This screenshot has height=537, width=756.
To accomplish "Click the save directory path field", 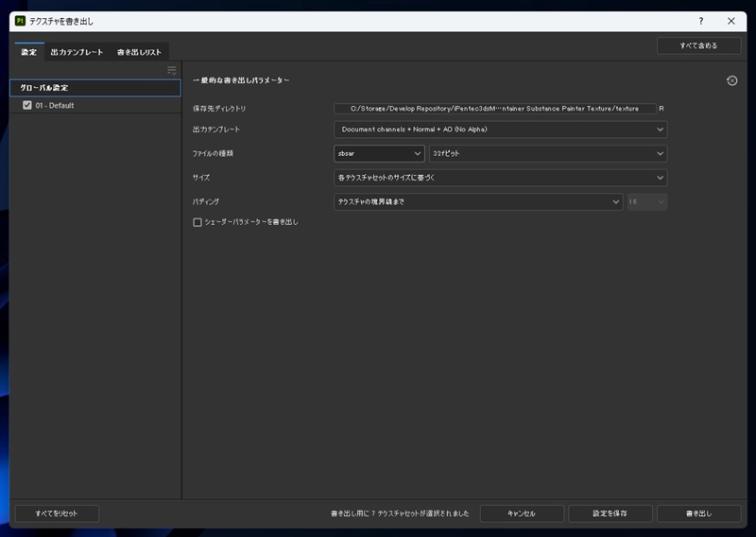I will coord(494,109).
